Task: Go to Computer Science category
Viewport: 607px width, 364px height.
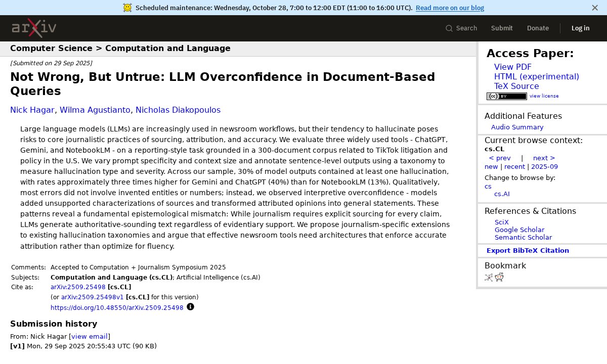Action: [51, 49]
